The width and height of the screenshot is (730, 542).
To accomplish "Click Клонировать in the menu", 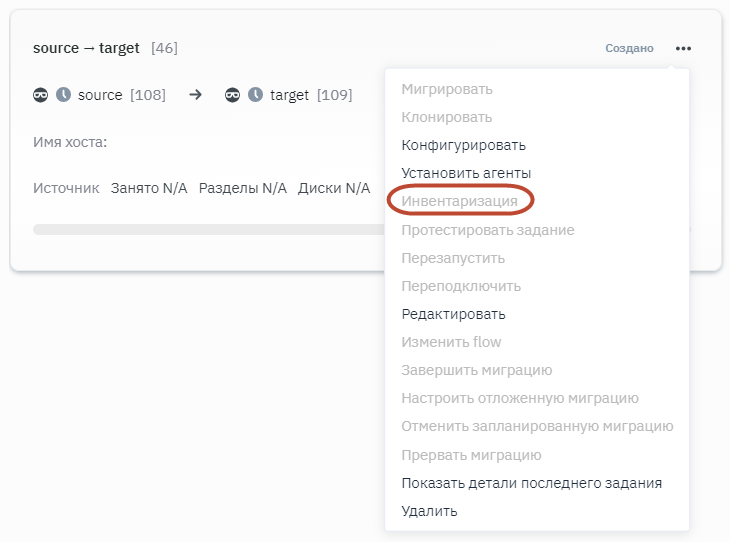I will (446, 117).
